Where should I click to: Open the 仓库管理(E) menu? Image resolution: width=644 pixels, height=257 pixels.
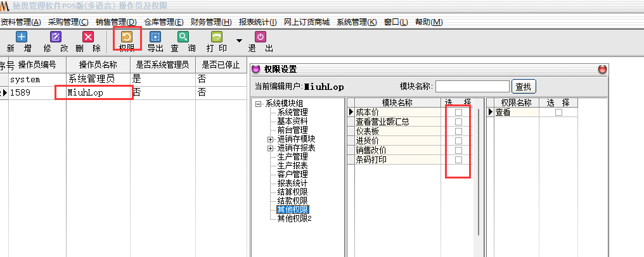click(x=164, y=22)
